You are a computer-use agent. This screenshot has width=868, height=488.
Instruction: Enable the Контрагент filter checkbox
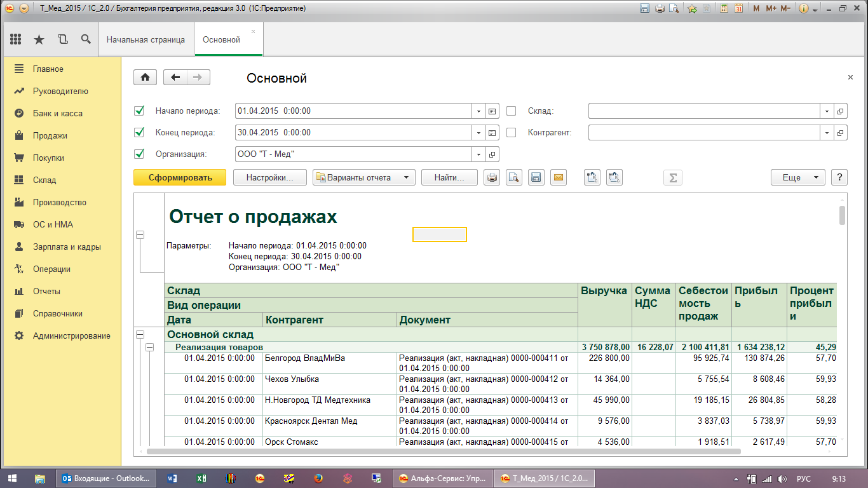(x=511, y=133)
